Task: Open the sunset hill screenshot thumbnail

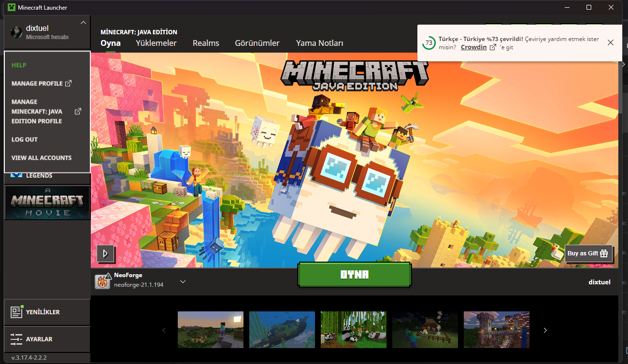Action: 211,330
